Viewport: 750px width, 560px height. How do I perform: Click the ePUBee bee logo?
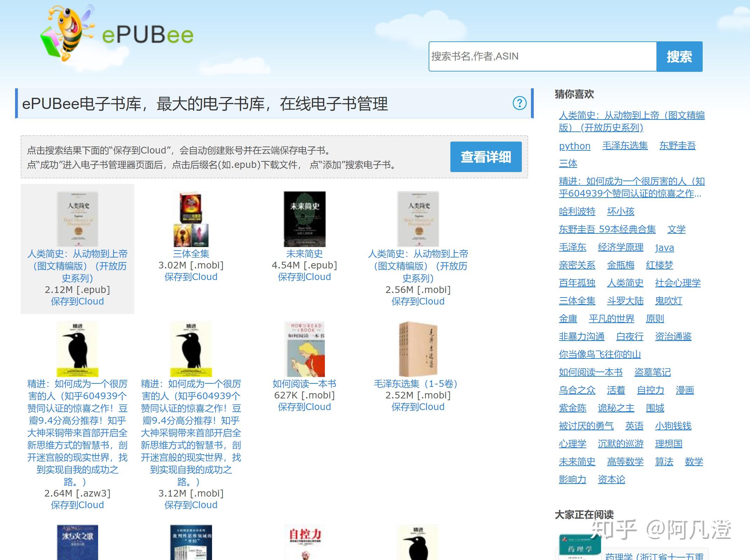coord(67,32)
